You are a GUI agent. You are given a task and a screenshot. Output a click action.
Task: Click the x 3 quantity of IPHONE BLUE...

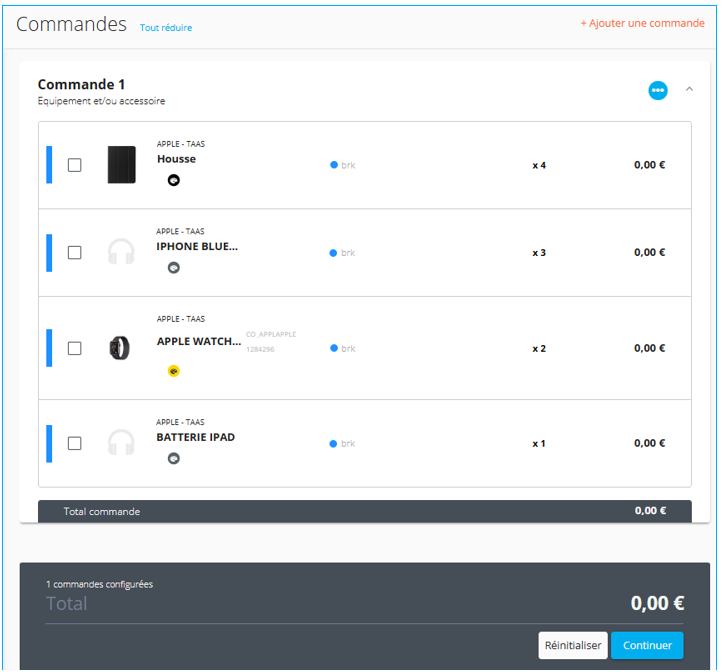[x=539, y=253]
